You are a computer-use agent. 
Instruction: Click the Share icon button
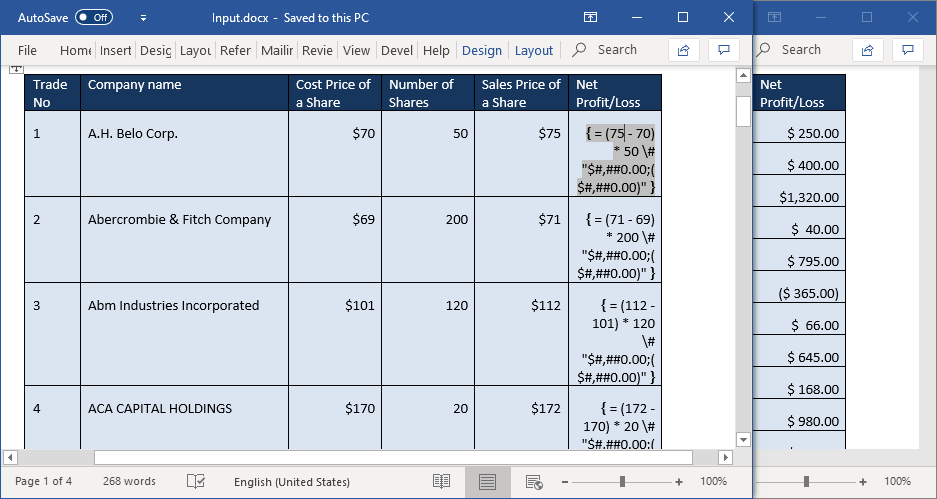tap(684, 50)
